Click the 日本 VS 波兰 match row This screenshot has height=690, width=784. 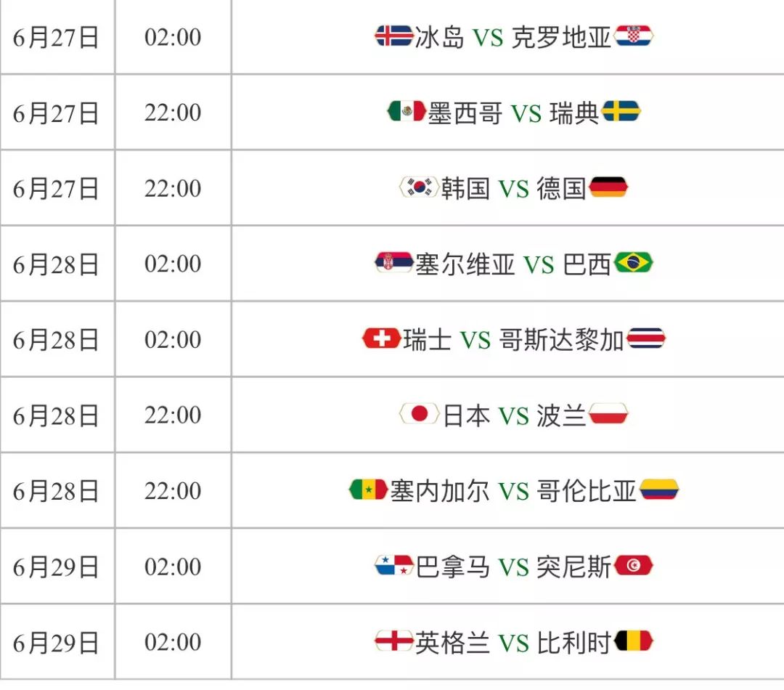tap(392, 414)
